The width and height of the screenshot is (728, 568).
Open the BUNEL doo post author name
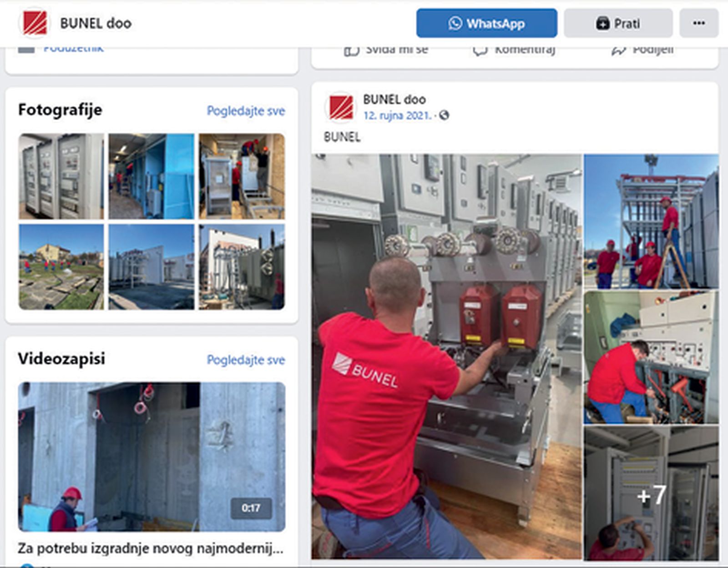point(394,99)
